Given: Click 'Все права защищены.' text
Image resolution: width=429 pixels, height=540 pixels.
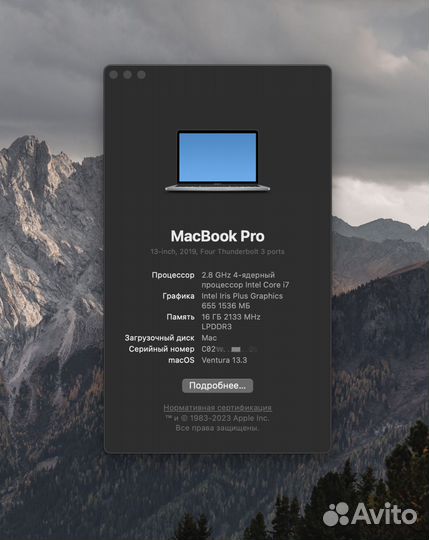Looking at the screenshot, I should 217,428.
